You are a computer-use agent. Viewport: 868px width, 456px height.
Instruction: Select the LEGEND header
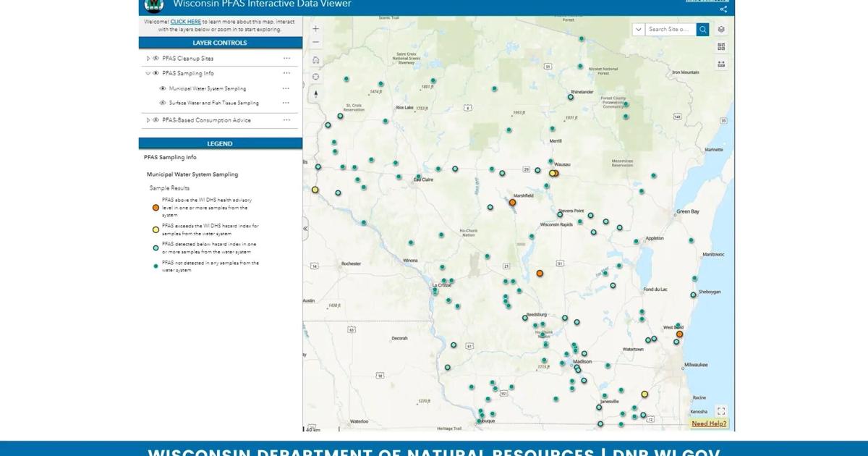point(220,143)
